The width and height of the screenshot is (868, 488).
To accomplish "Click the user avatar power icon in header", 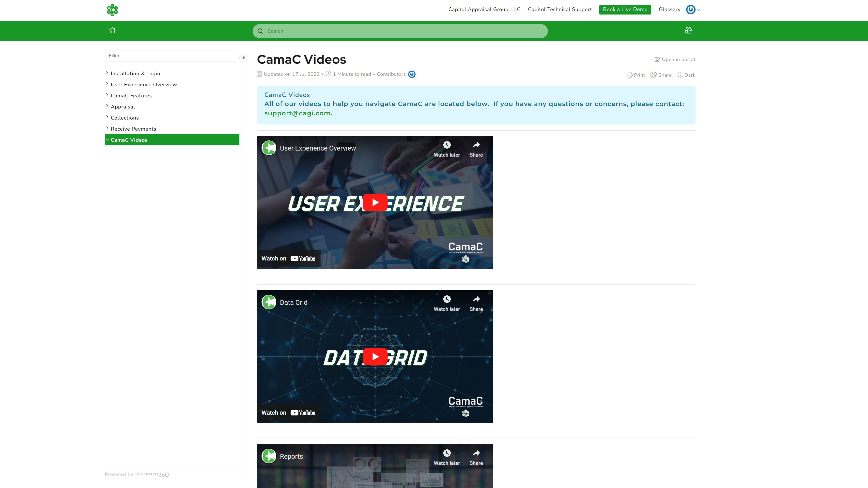I will coord(690,9).
